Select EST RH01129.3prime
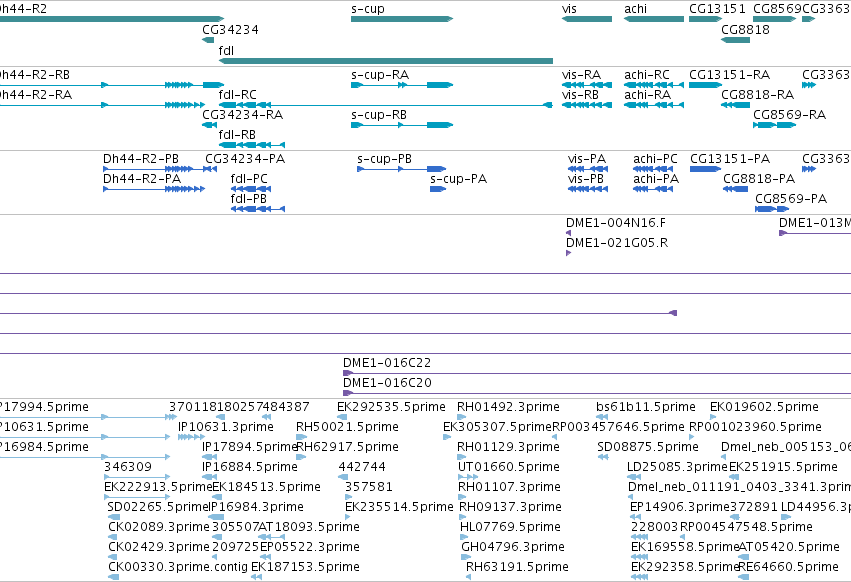The width and height of the screenshot is (851, 582). pos(461,457)
